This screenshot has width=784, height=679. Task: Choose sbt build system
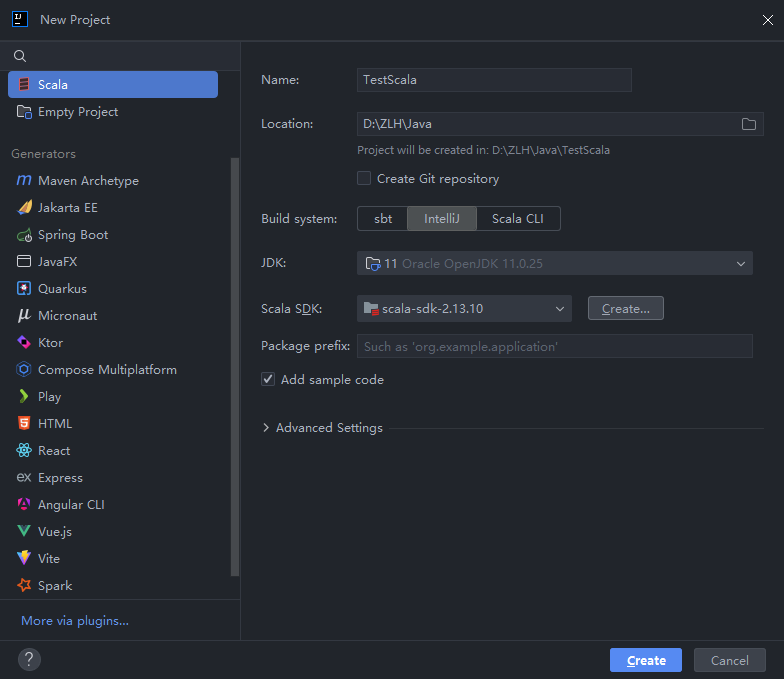point(383,218)
